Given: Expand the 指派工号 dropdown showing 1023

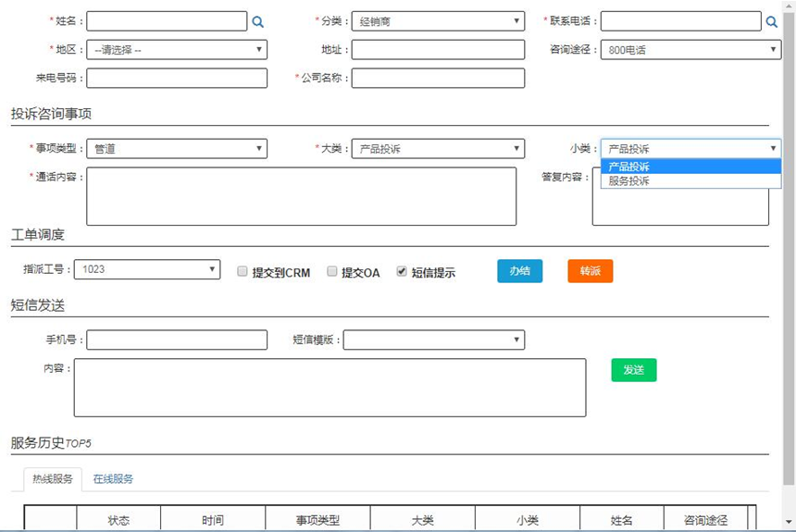Looking at the screenshot, I should (147, 270).
